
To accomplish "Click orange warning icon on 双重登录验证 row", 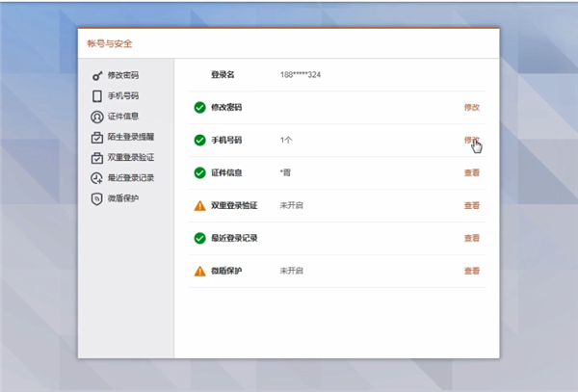I will (x=199, y=205).
